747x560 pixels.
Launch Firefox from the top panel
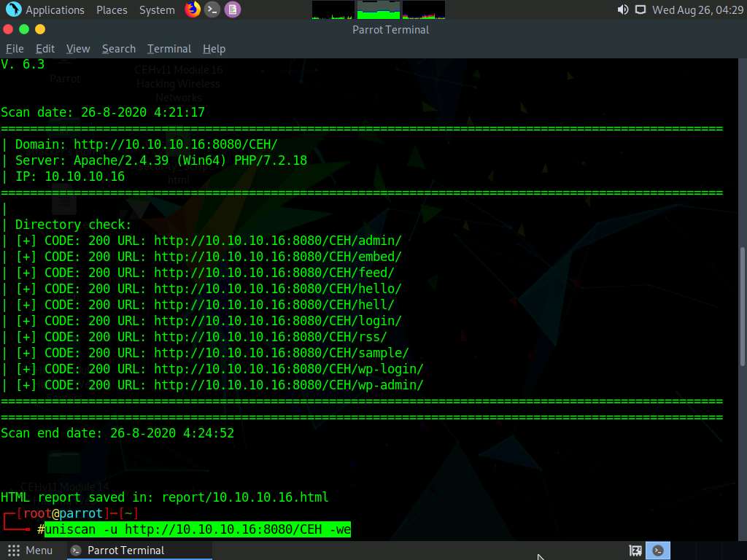click(193, 9)
